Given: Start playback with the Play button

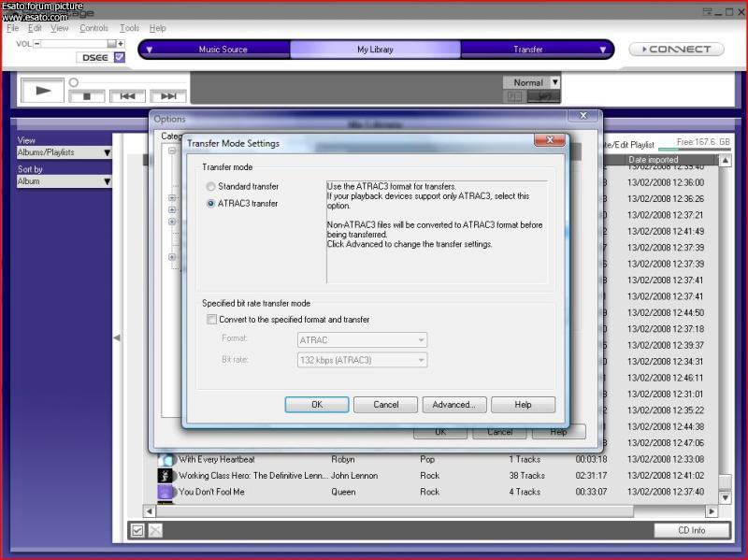Looking at the screenshot, I should 42,90.
